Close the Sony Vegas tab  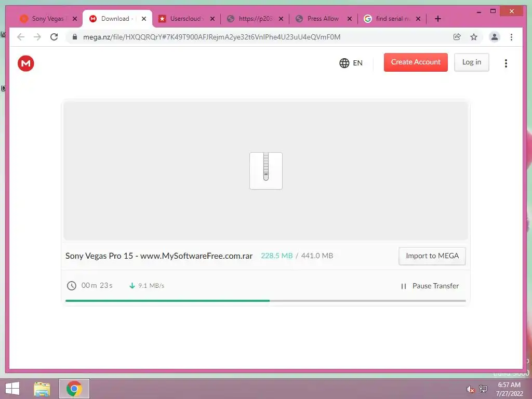pos(75,19)
